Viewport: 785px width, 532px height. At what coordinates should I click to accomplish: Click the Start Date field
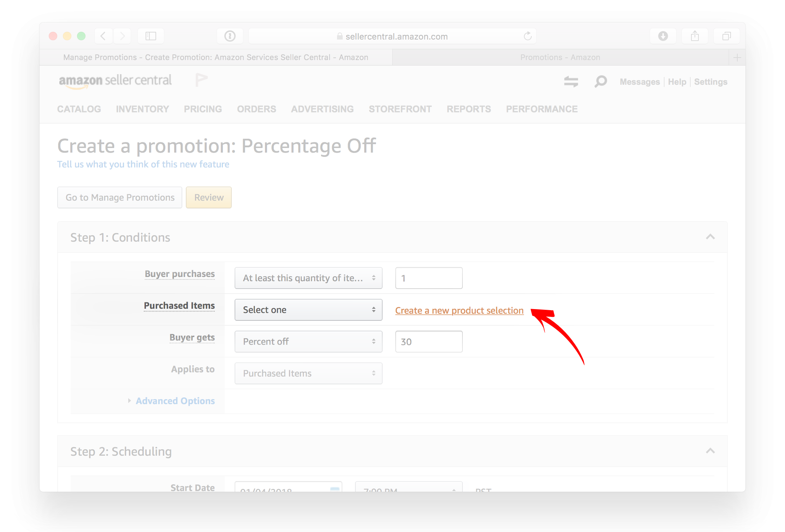(x=288, y=487)
